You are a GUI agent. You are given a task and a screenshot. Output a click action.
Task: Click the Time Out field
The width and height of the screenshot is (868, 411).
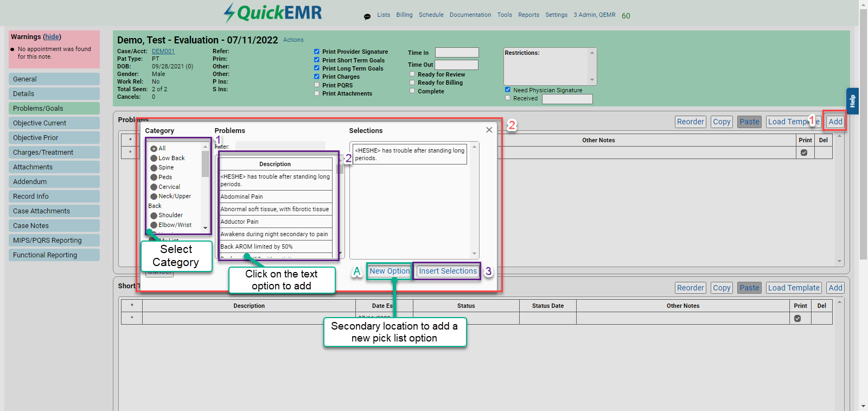coord(457,65)
